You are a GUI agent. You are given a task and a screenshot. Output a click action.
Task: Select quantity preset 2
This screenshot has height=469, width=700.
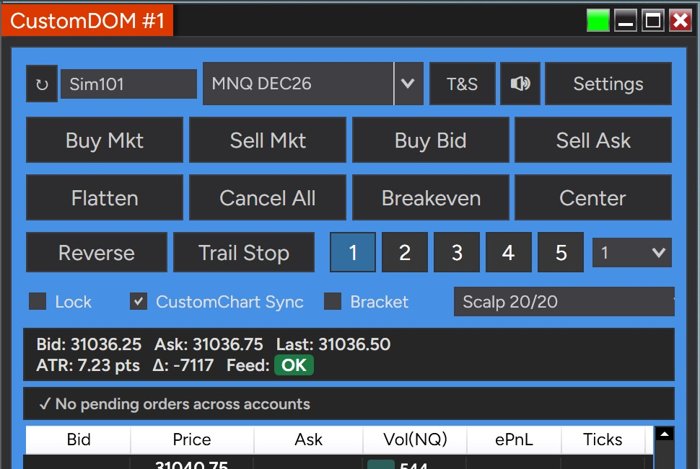click(x=405, y=253)
